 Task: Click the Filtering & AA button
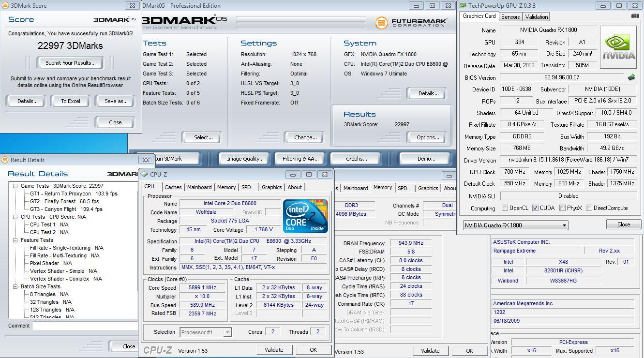pos(300,159)
